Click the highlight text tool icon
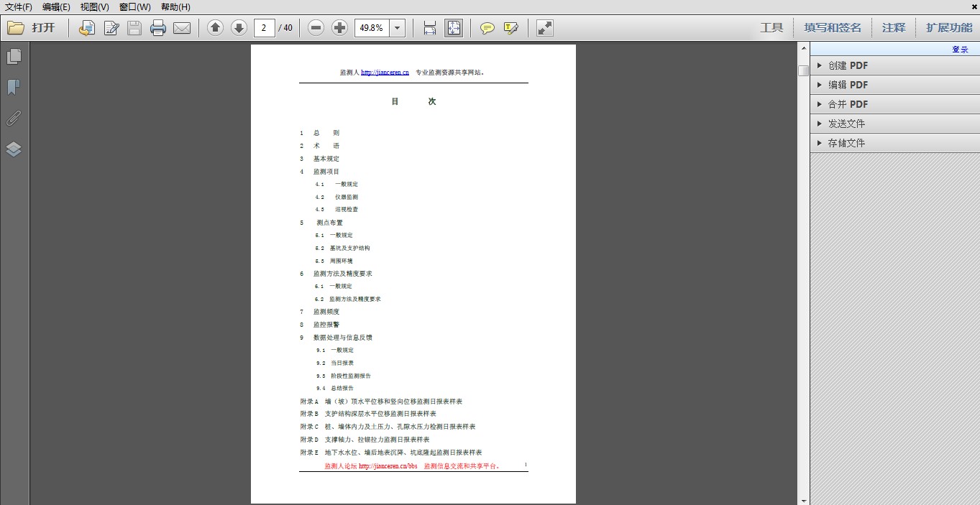 (x=510, y=28)
